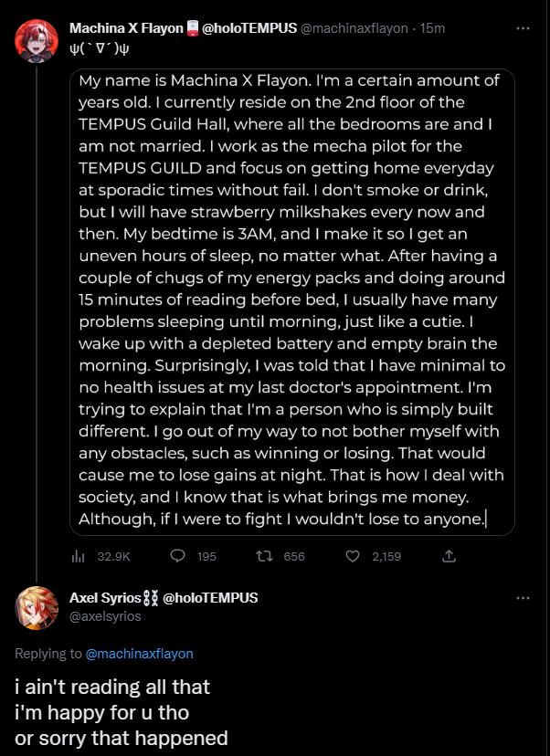Open the tweet analytics view icon
550x756 pixels.
click(x=77, y=555)
